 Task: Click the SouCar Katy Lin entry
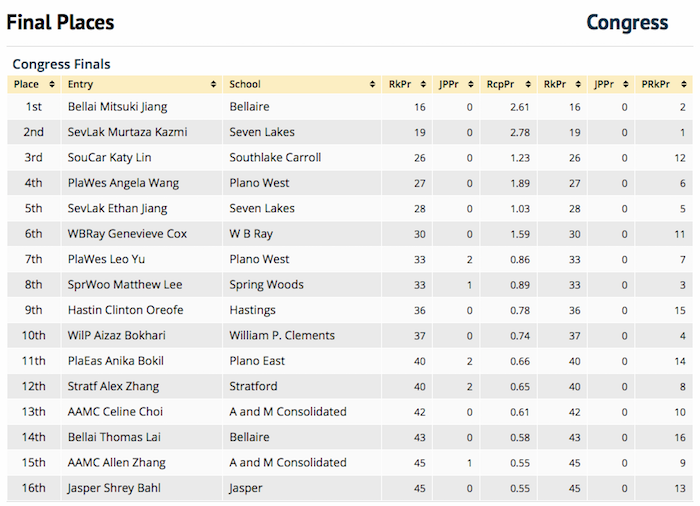[110, 157]
